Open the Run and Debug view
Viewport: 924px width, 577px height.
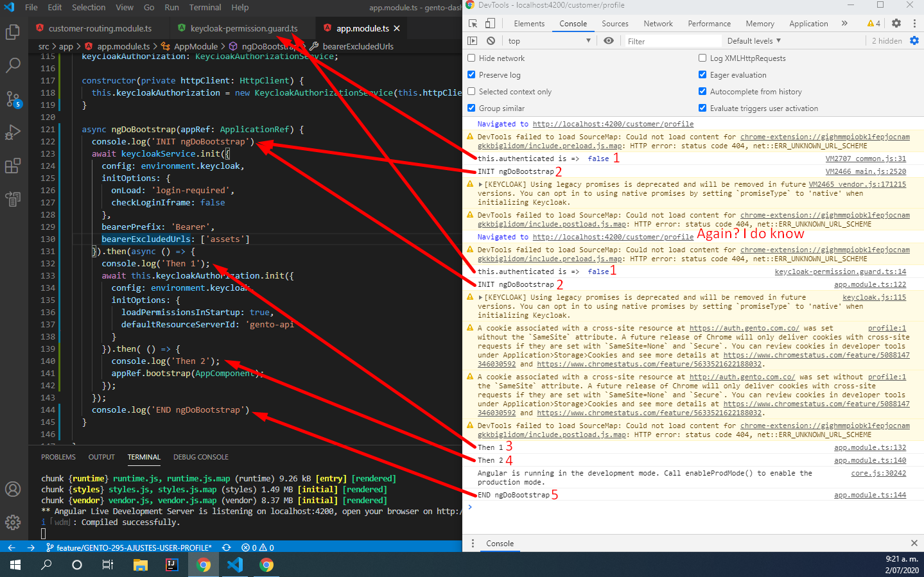(13, 132)
